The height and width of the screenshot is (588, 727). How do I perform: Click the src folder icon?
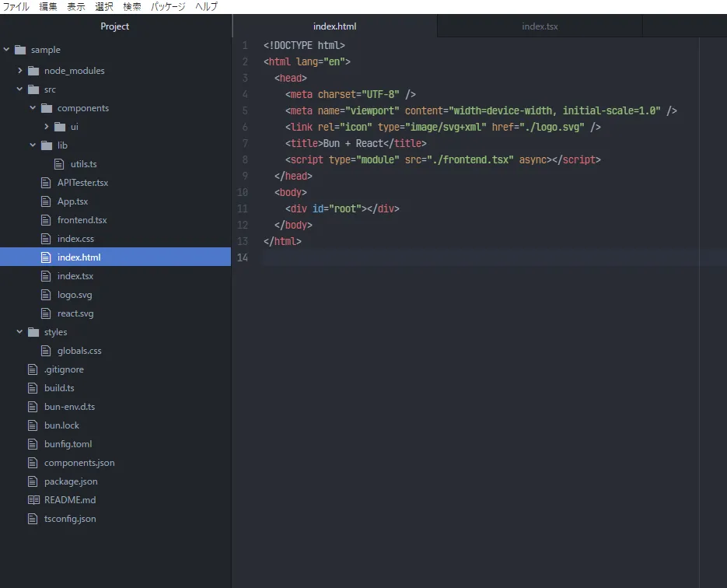pyautogui.click(x=33, y=89)
